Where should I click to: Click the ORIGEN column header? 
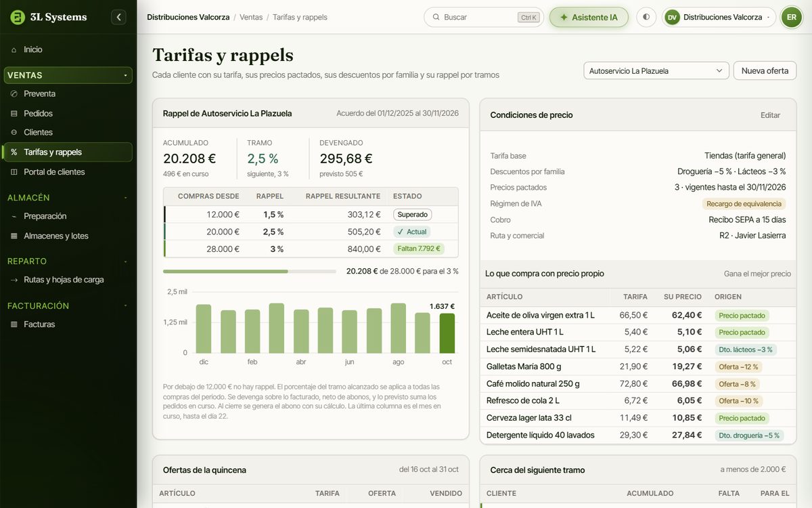[728, 297]
